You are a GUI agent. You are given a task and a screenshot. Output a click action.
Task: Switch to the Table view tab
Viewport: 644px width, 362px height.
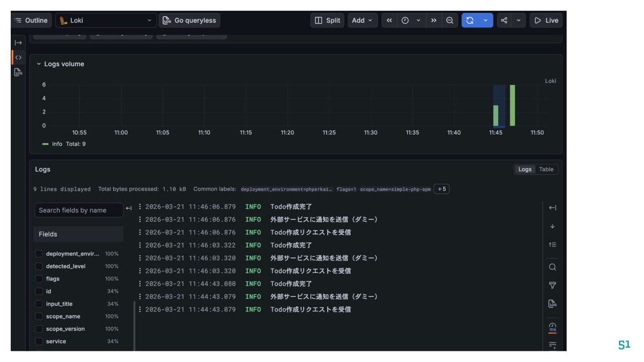(546, 169)
